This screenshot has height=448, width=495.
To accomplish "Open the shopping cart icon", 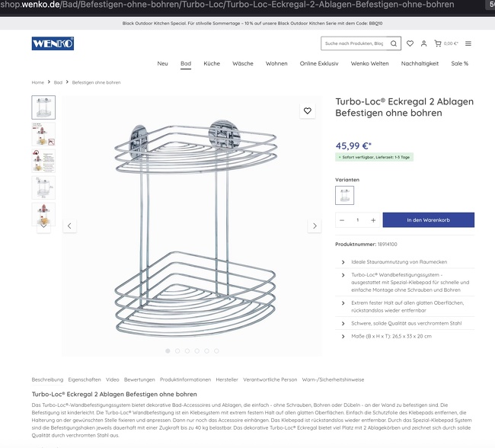I will click(438, 43).
